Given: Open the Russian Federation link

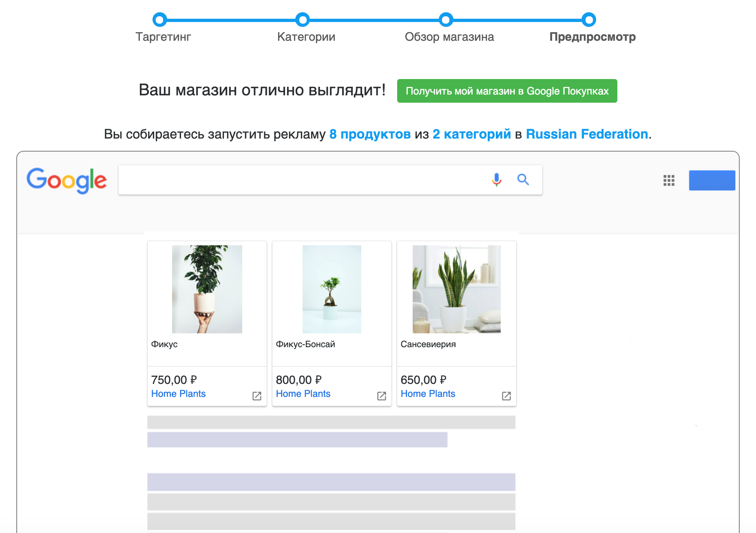Looking at the screenshot, I should (x=587, y=134).
